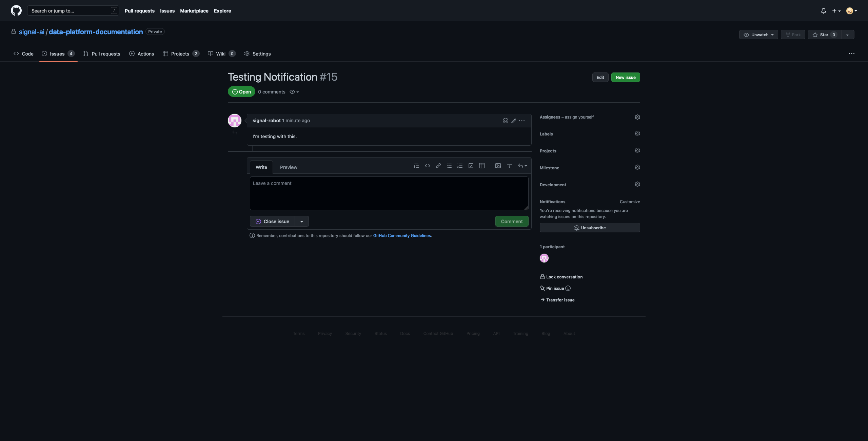Screen dimensions: 868x441
Task: Add a numbered list to comment
Action: tap(460, 166)
